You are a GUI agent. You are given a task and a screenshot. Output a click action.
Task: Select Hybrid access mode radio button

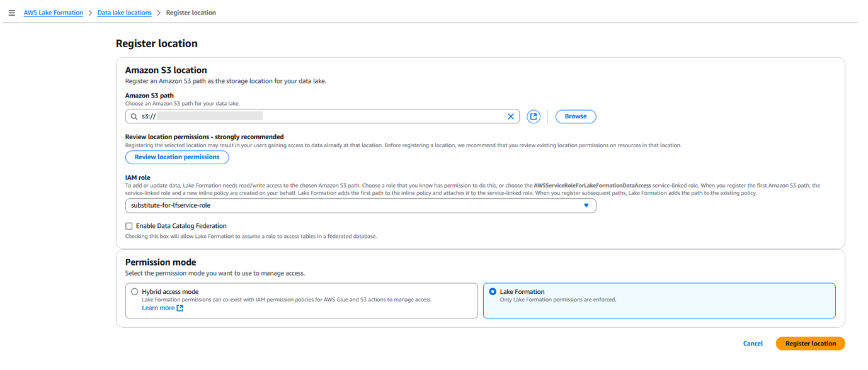click(x=135, y=292)
